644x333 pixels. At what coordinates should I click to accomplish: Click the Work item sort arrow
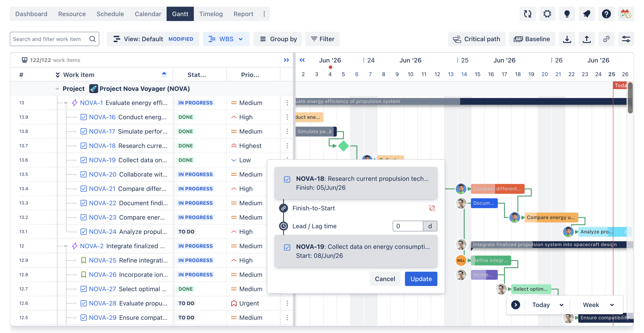pyautogui.click(x=164, y=74)
